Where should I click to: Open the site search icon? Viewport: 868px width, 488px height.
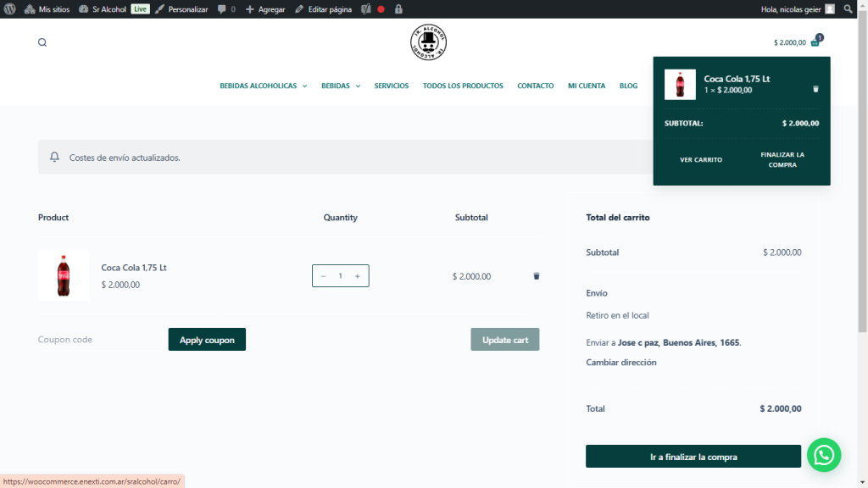tap(42, 42)
